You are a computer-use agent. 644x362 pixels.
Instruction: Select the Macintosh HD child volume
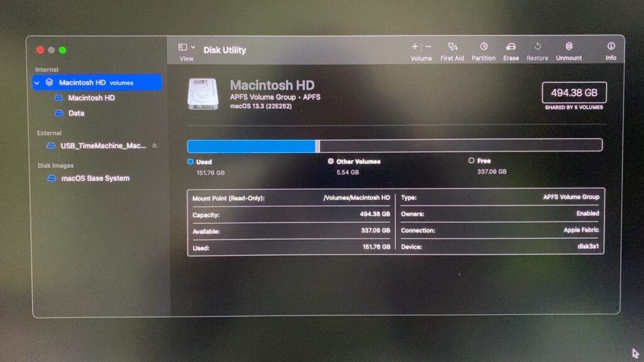tap(91, 97)
